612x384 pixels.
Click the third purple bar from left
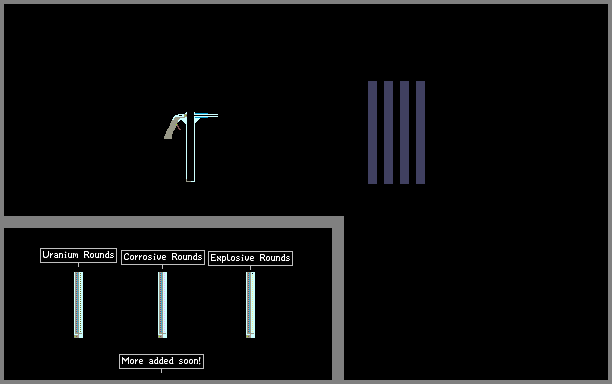click(x=404, y=132)
